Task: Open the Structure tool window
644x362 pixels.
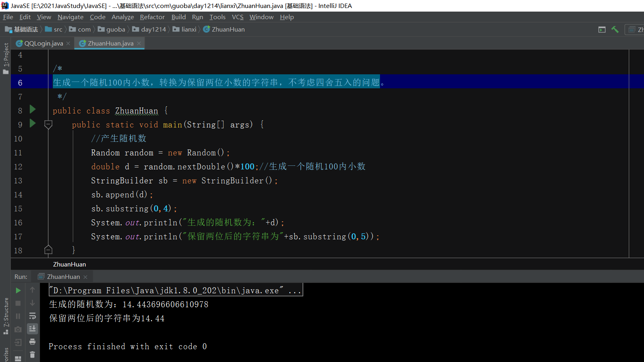Action: [x=6, y=316]
